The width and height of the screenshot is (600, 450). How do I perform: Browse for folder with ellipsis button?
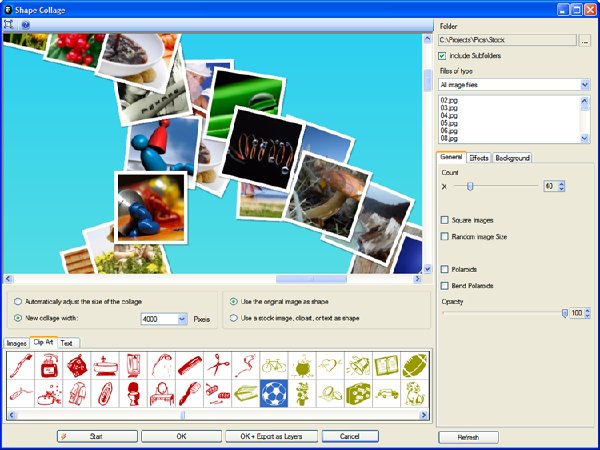click(x=585, y=40)
